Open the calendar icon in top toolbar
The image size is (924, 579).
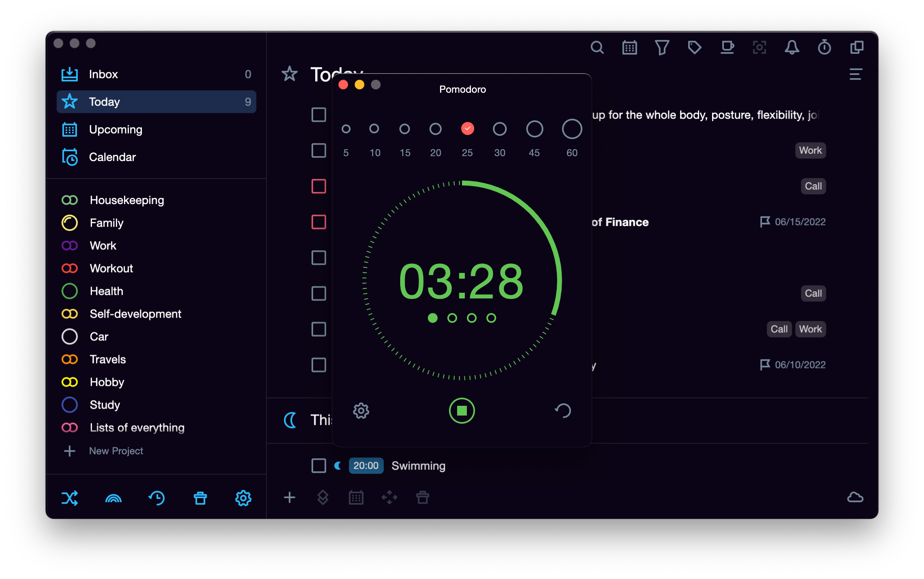(x=630, y=48)
